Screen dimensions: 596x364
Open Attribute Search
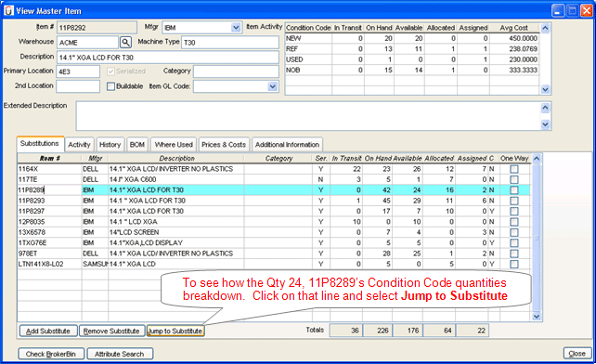(x=120, y=354)
